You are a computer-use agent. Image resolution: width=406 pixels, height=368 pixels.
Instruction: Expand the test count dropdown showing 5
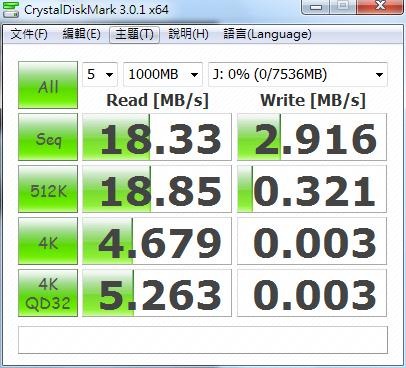click(x=100, y=74)
